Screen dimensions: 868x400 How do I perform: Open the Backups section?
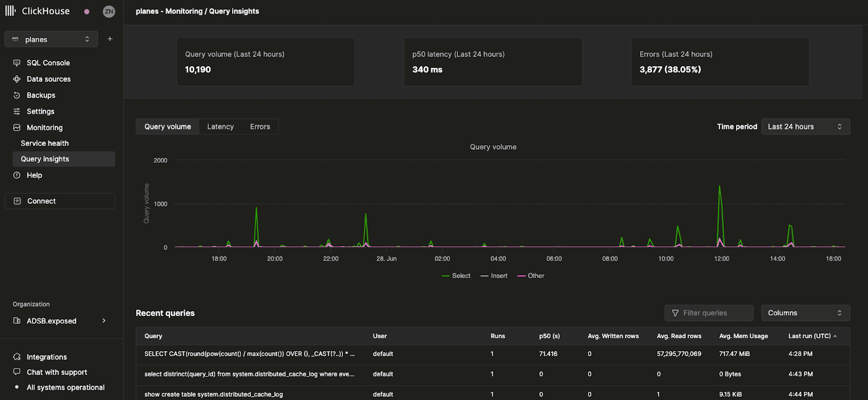[41, 95]
